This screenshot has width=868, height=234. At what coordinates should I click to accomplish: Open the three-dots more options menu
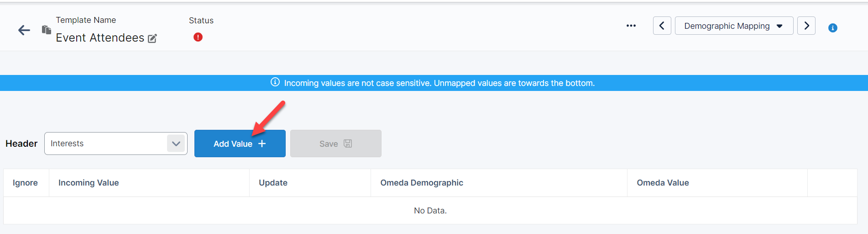(631, 26)
